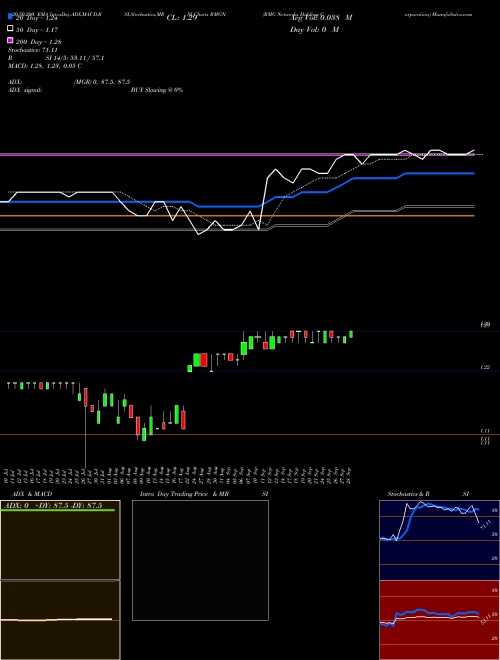Click the 'Stochastics: 71.11' reading
This screenshot has height=660, width=500.
pyautogui.click(x=32, y=50)
